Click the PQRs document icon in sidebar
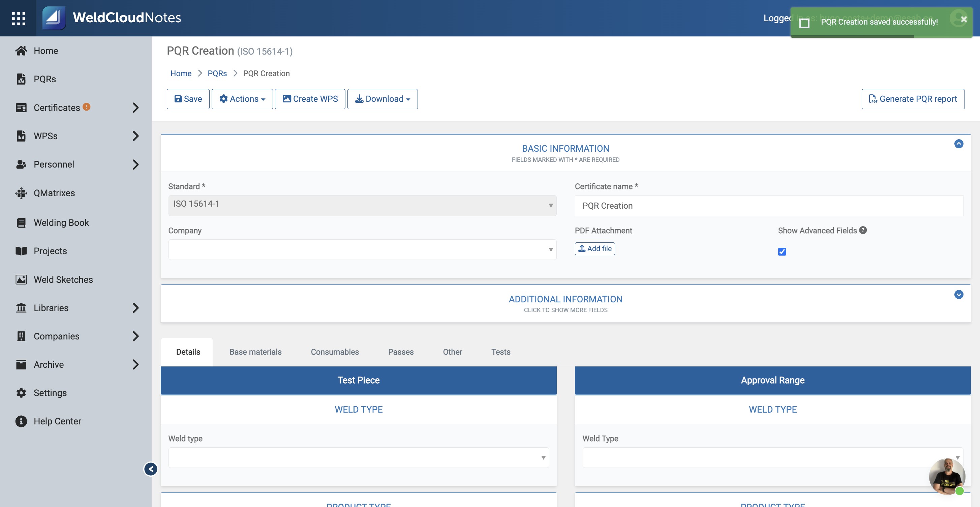Screen dimensions: 980x507 (21, 79)
